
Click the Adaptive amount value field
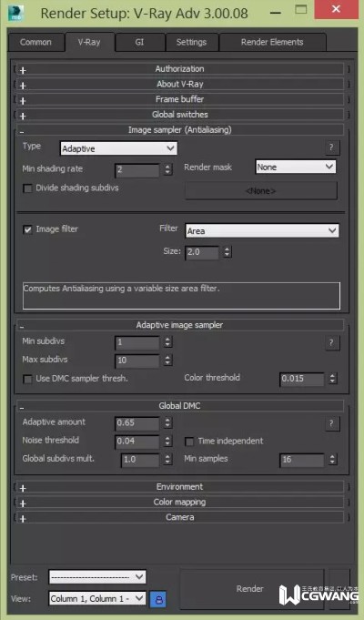137,423
